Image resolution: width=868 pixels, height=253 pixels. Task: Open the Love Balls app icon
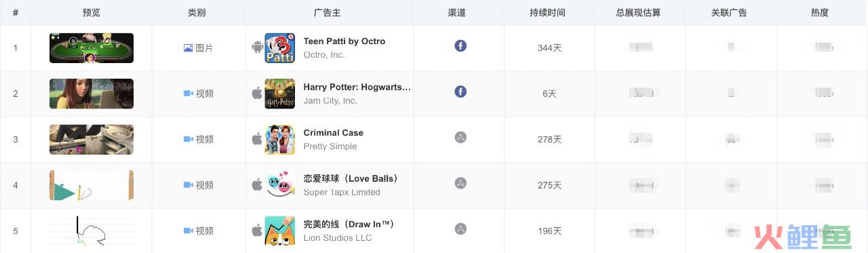(x=279, y=185)
